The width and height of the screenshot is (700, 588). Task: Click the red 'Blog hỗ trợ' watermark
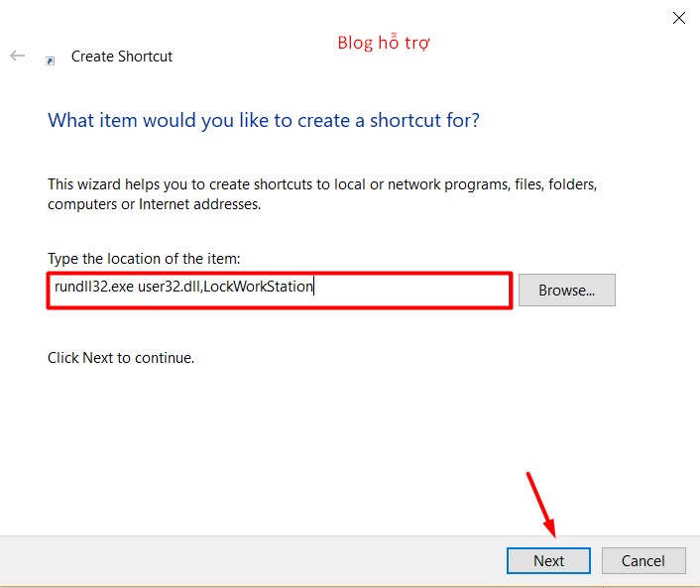click(384, 43)
